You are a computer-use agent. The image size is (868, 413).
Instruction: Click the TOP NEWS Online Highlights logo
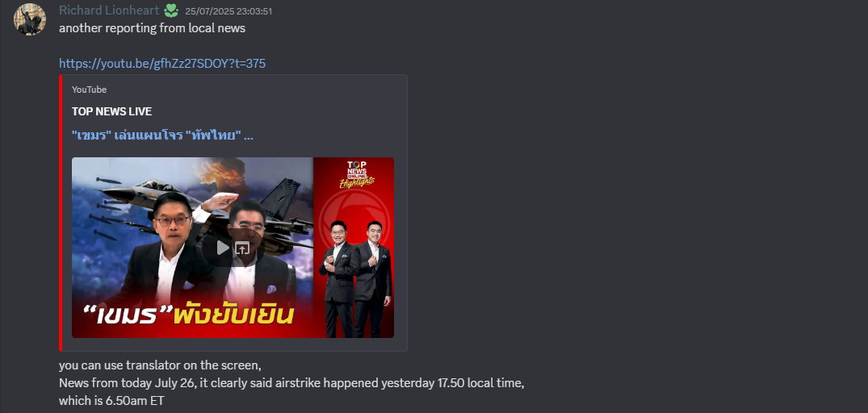pyautogui.click(x=357, y=174)
